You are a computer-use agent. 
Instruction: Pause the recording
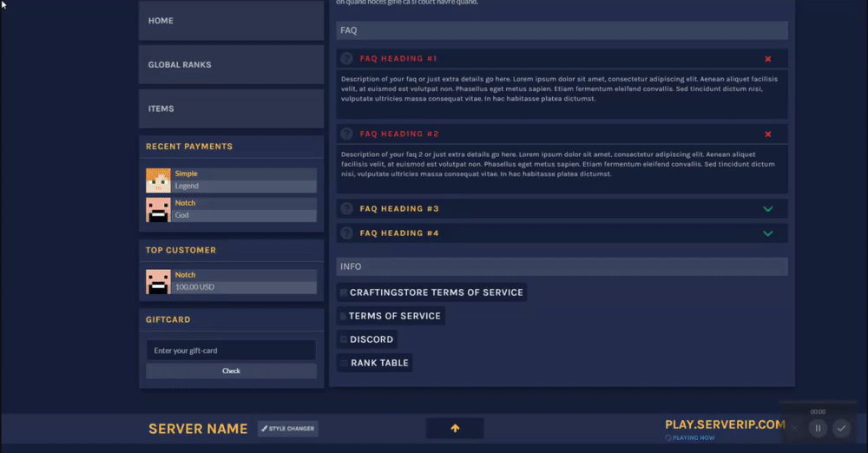coord(818,428)
